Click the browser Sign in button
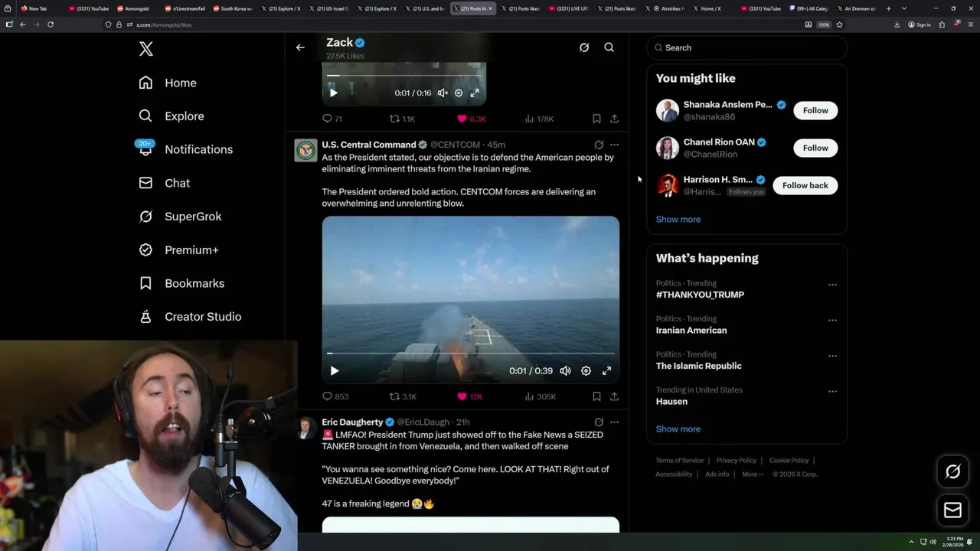The height and width of the screenshot is (551, 980). [920, 24]
